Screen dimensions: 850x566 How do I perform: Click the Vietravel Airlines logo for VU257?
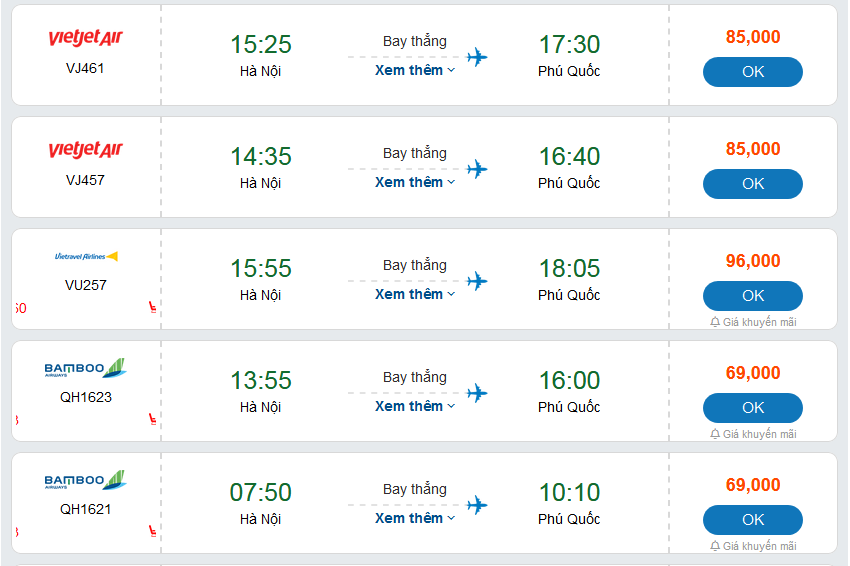85,257
